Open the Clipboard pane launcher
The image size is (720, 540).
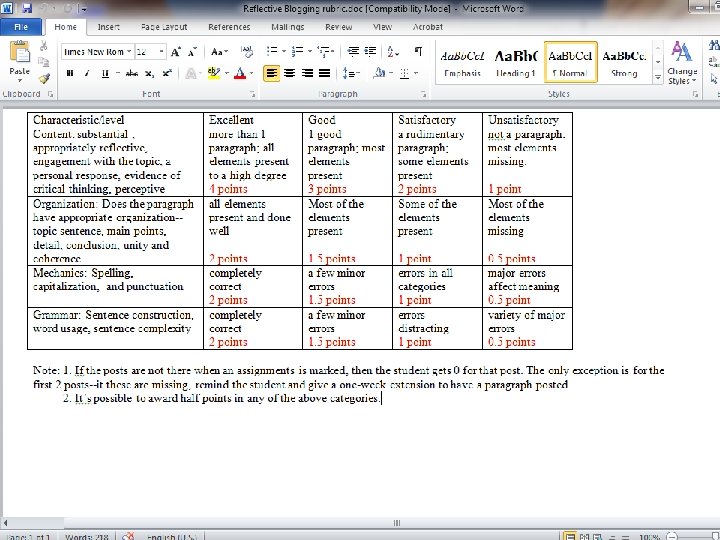(50, 94)
